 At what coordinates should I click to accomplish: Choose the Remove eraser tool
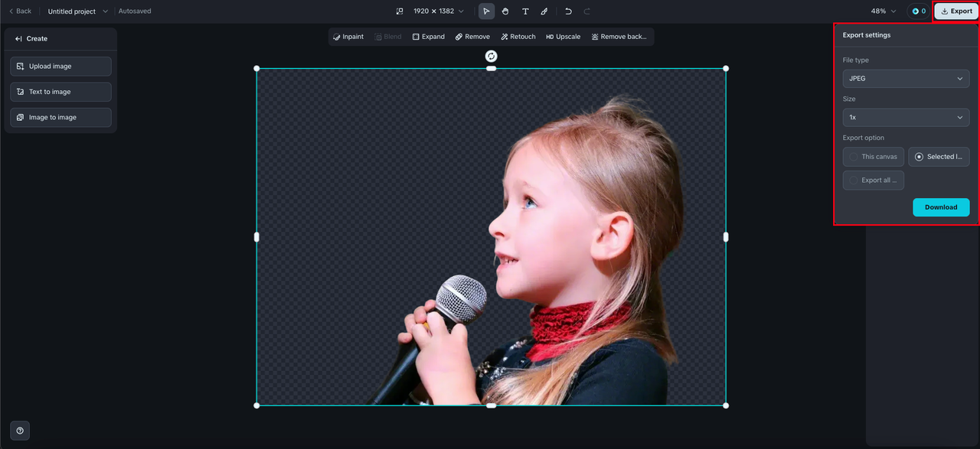coord(472,37)
